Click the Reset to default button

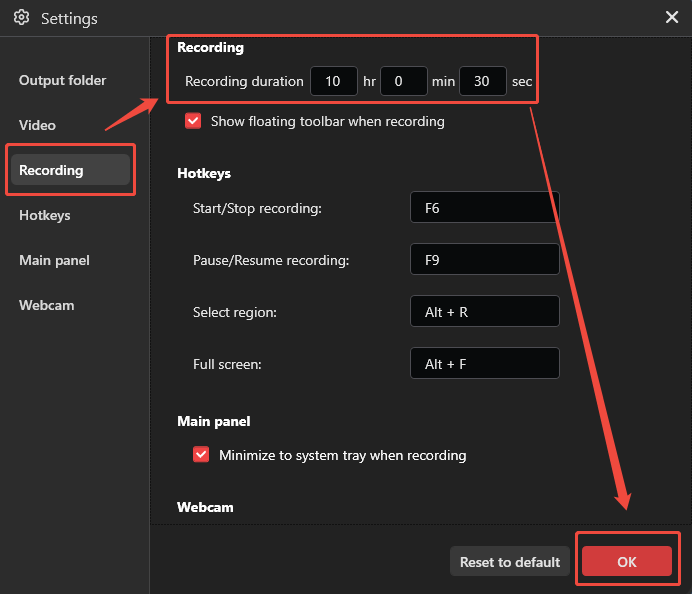click(x=510, y=562)
